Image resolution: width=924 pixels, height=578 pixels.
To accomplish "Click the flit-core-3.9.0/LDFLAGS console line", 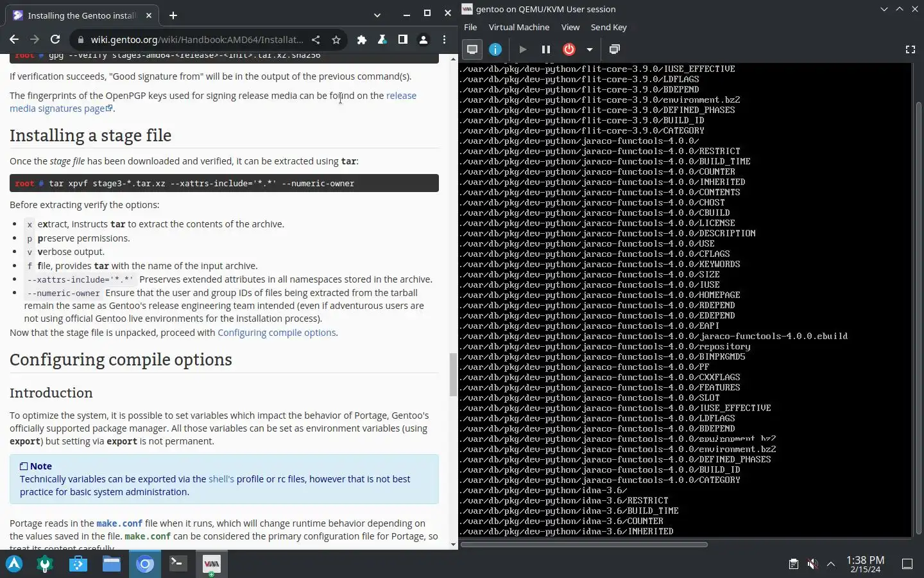I will coord(580,79).
